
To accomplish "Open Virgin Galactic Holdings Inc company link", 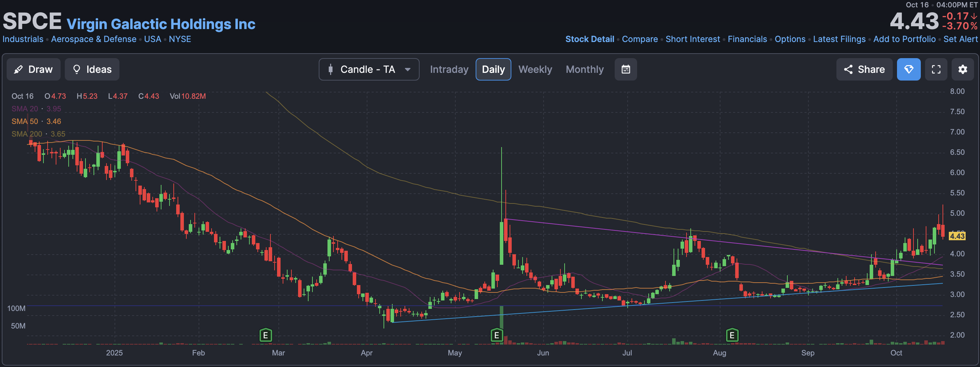I will tap(161, 24).
